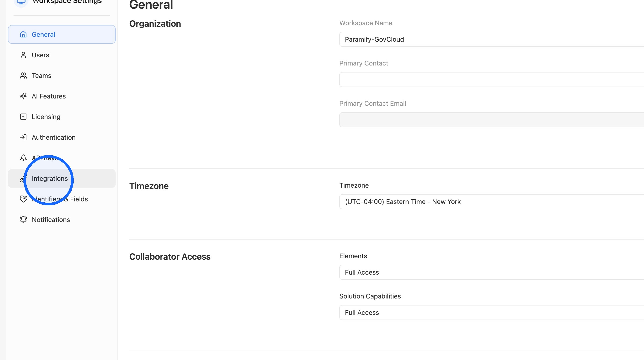Viewport: 644px width, 360px height.
Task: Click the Timezone section heading
Action: [149, 186]
